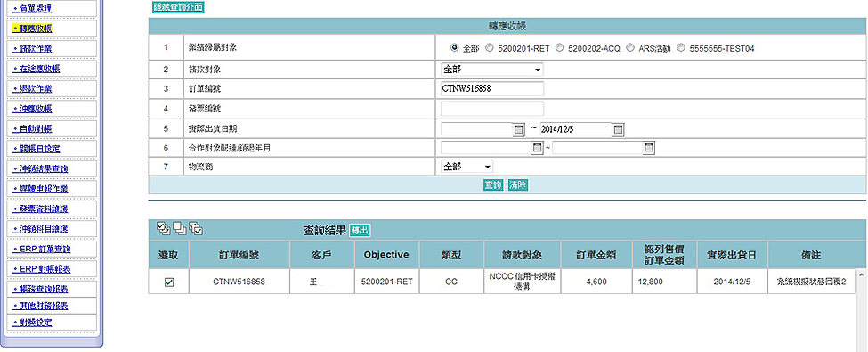
Task: Select the 5555555-TEST04 radio button
Action: [x=681, y=47]
